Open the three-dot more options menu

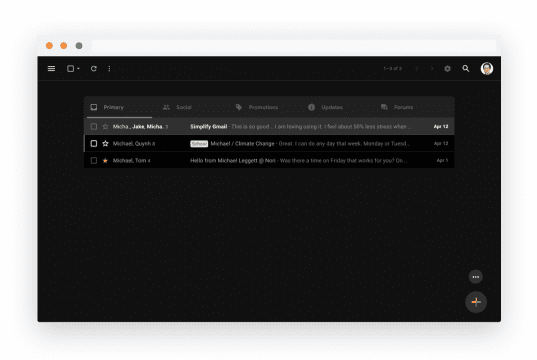[109, 69]
